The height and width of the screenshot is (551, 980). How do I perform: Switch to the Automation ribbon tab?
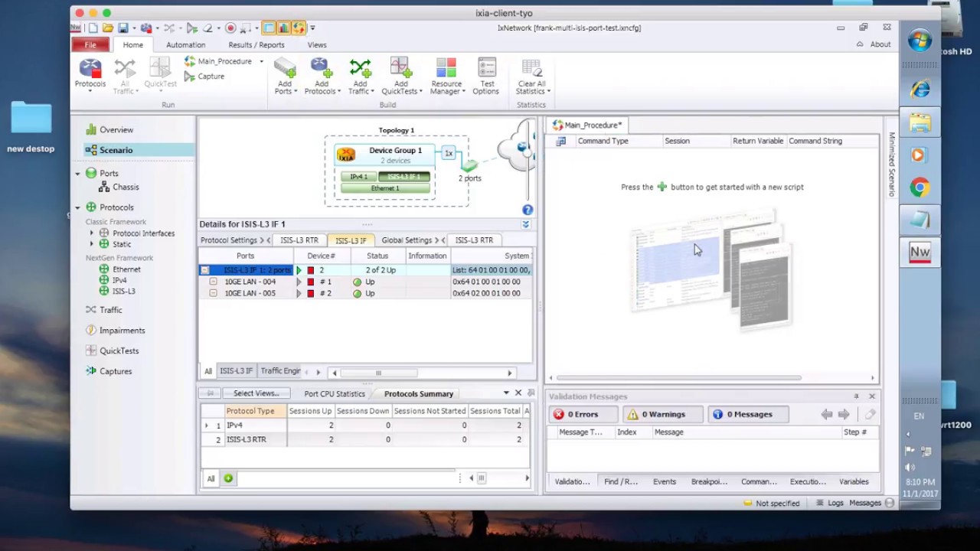[x=185, y=45]
